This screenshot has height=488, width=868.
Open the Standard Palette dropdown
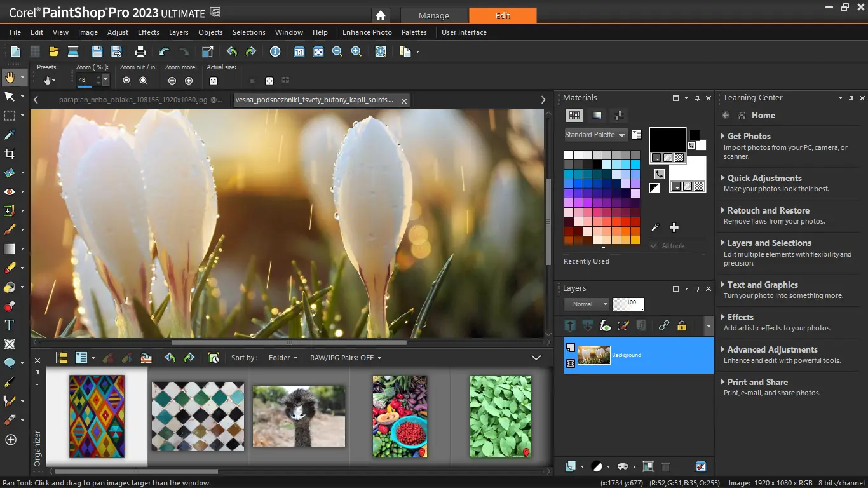[x=595, y=135]
